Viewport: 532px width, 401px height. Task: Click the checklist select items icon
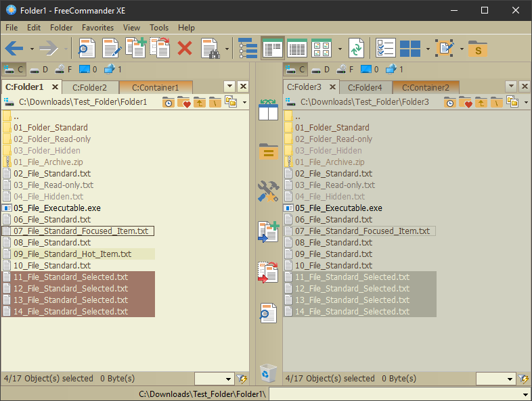386,48
